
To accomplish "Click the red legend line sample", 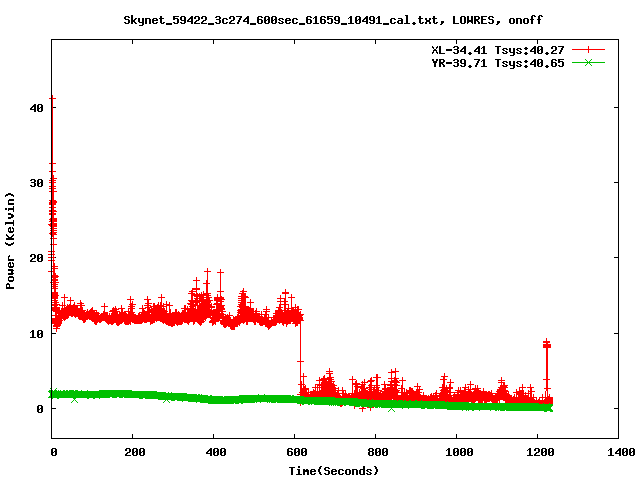I will (x=588, y=50).
